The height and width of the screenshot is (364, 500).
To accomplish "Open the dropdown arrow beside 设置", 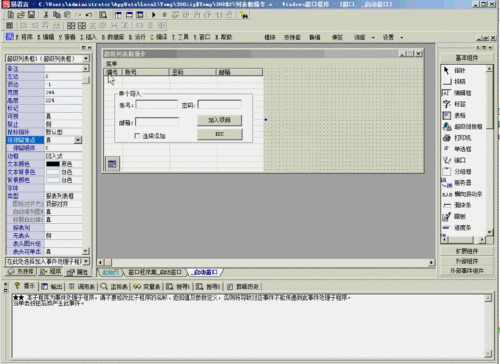I will (402, 37).
